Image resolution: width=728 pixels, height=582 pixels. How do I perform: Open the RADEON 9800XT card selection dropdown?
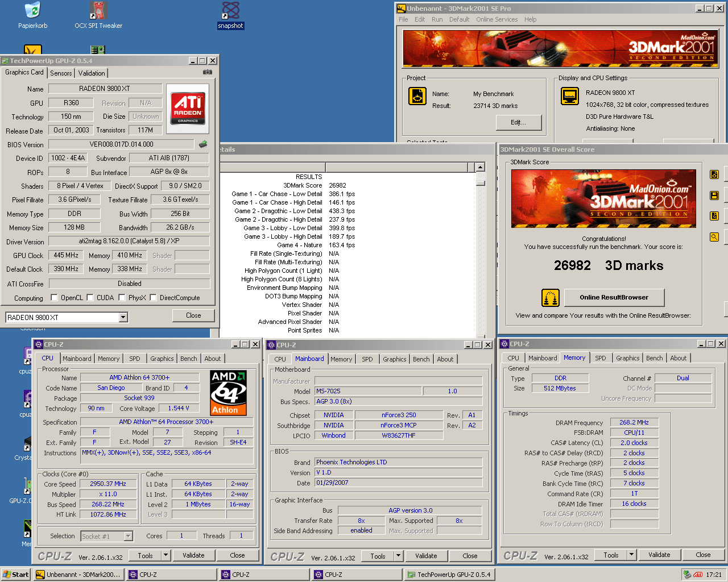tap(123, 317)
